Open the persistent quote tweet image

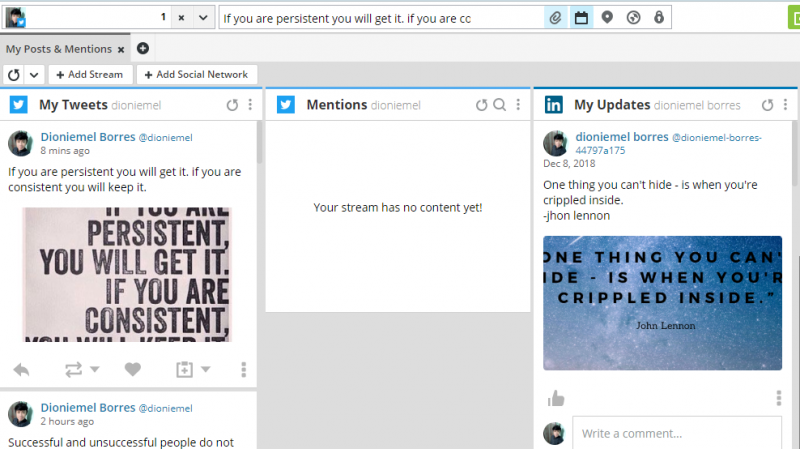tap(127, 275)
